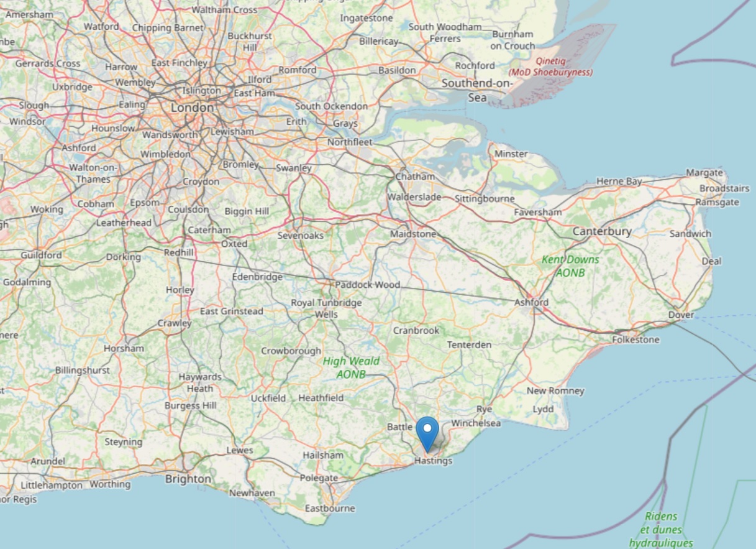Viewport: 756px width, 549px height.
Task: Click the High Weald AONB label
Action: 351,367
